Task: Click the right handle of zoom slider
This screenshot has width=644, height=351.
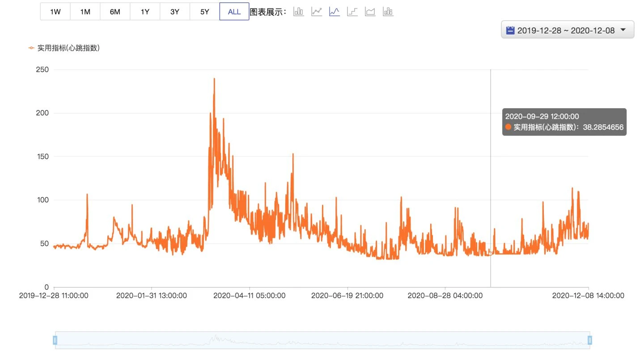Action: click(590, 340)
